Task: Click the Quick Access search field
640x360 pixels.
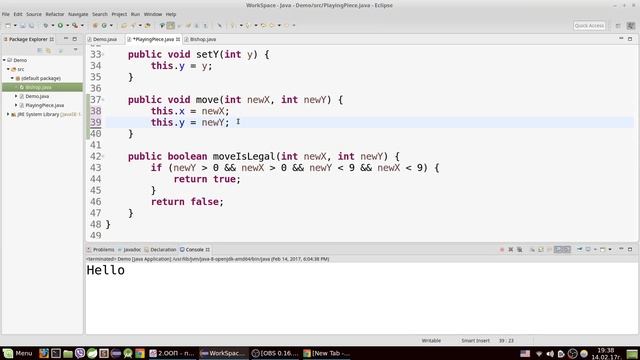Action: 589,25
